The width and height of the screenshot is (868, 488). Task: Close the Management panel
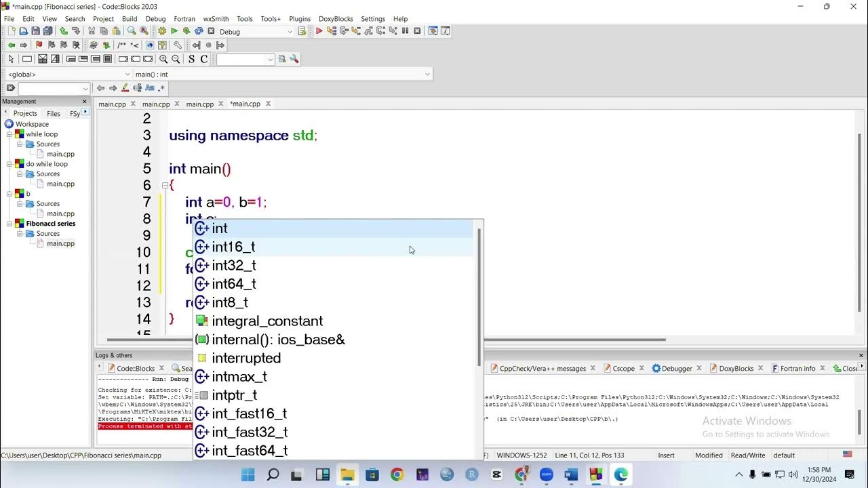(85, 101)
